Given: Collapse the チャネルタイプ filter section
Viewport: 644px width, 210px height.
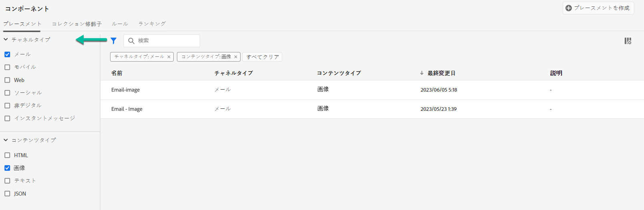Looking at the screenshot, I should pos(6,40).
